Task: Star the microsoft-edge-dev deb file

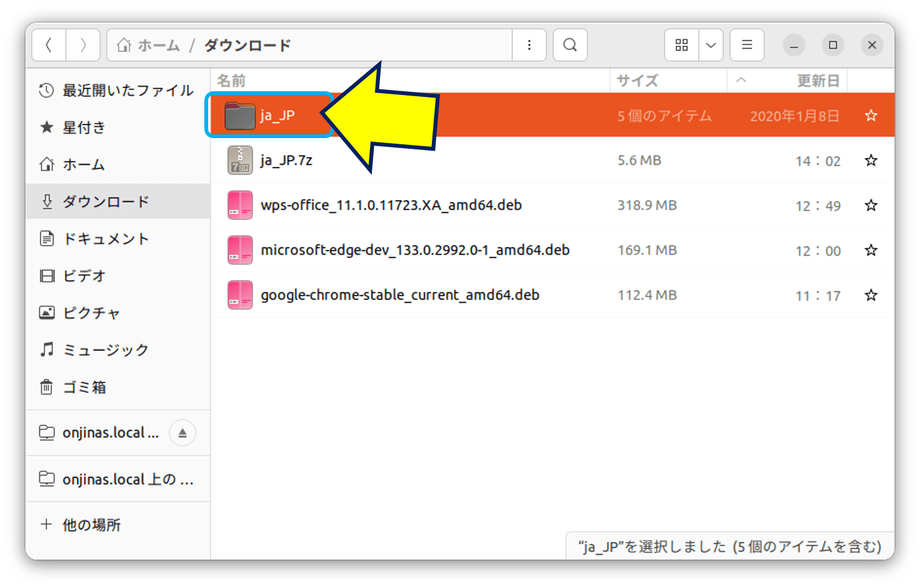Action: point(871,251)
